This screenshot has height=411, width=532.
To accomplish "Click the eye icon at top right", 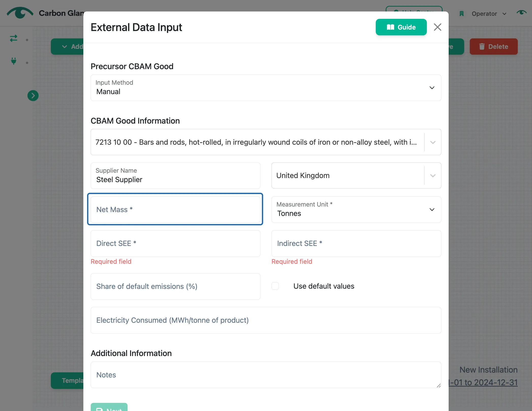I will [521, 12].
